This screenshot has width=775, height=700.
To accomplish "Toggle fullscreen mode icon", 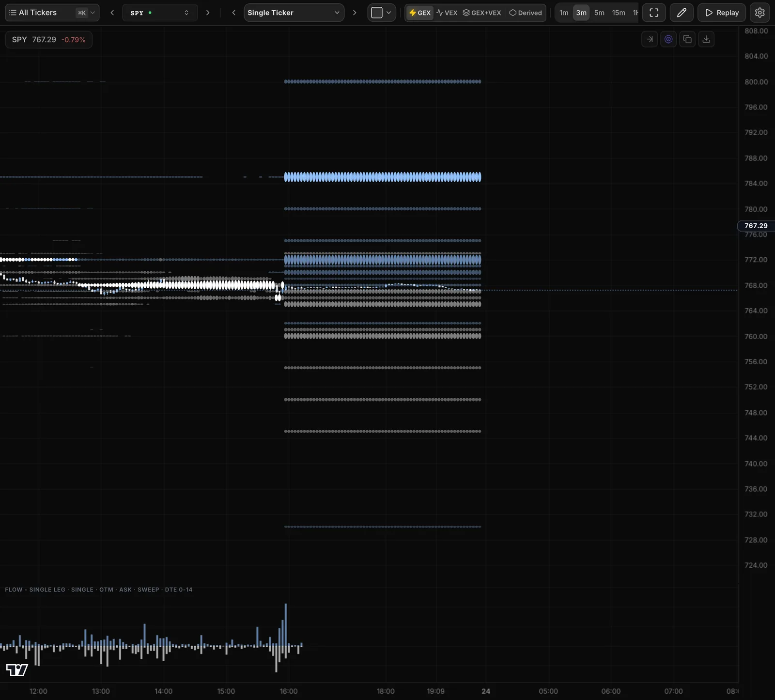I will [654, 13].
